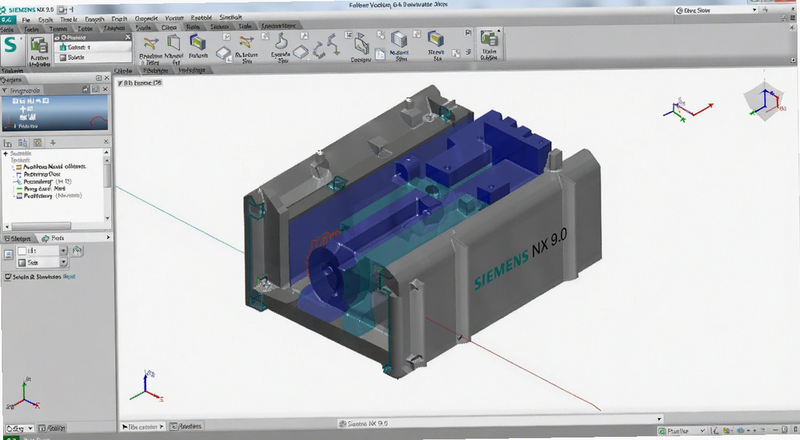This screenshot has width=800, height=440.
Task: Select the first tab of the lower left panel
Action: coord(18,238)
